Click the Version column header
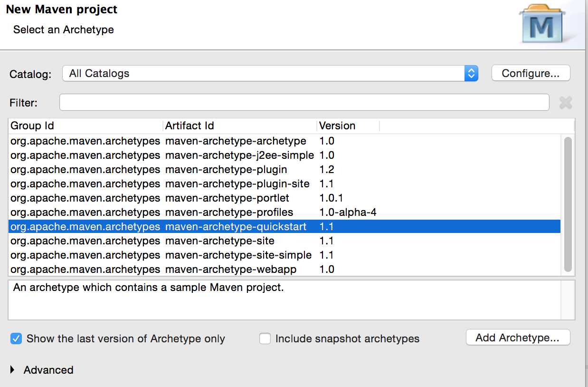The image size is (588, 387). 348,126
